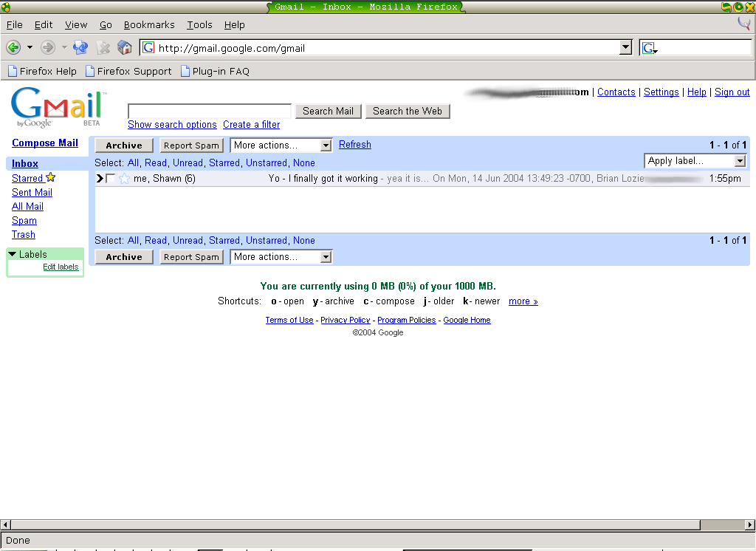Open the bottom More actions dropdown

click(281, 257)
